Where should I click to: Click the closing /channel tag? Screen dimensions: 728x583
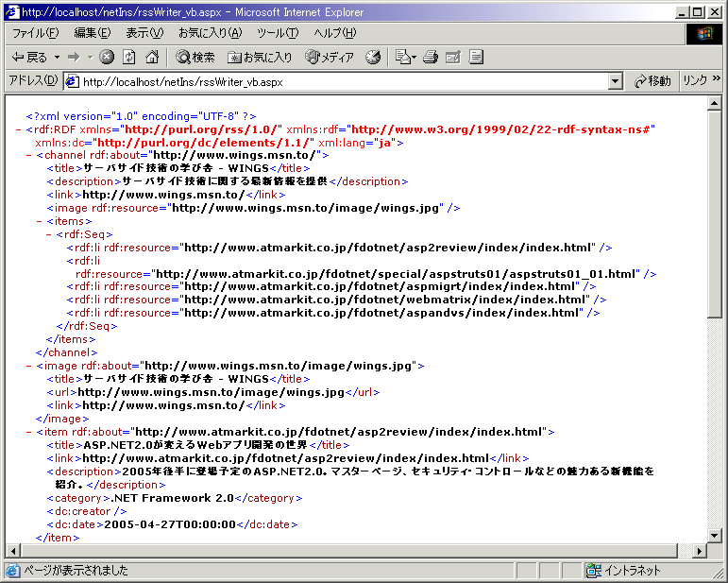coord(67,352)
